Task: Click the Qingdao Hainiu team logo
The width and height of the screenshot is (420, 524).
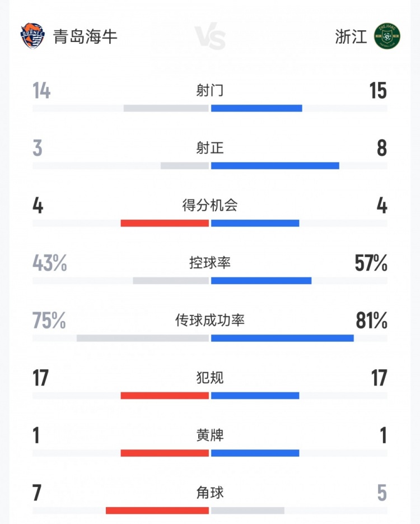Action: [32, 36]
